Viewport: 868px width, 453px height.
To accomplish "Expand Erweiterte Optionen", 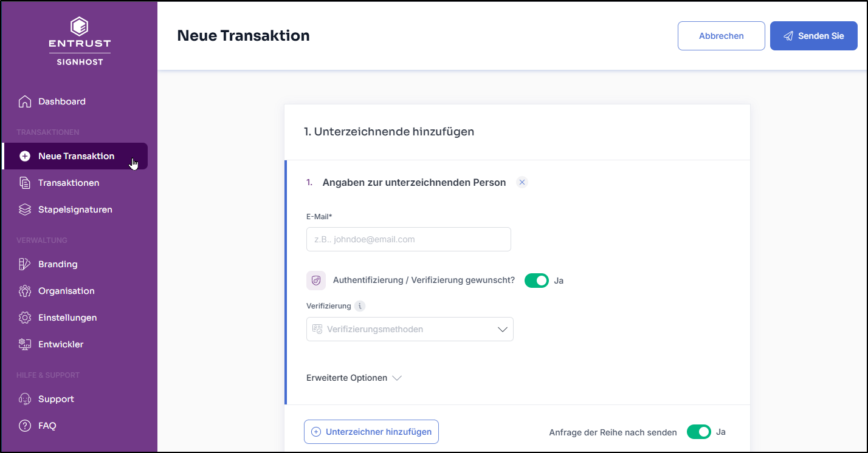I will (354, 378).
